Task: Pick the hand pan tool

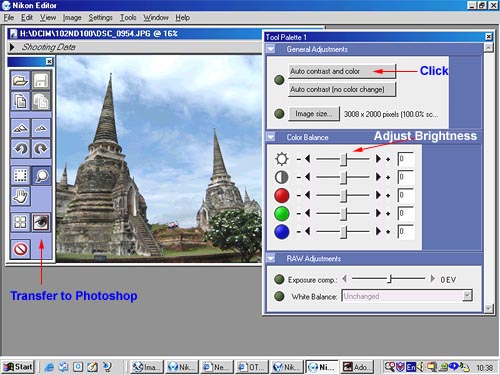Action: click(x=20, y=196)
